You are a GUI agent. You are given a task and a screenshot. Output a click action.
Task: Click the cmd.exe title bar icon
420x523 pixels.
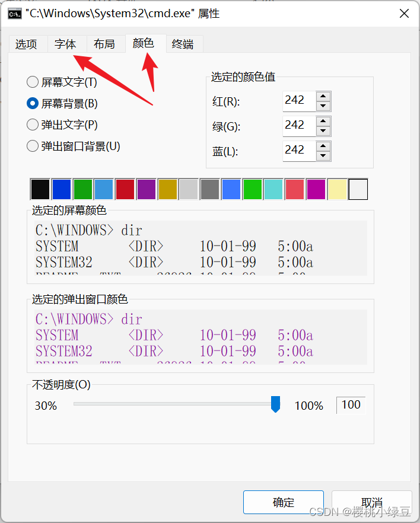point(15,14)
